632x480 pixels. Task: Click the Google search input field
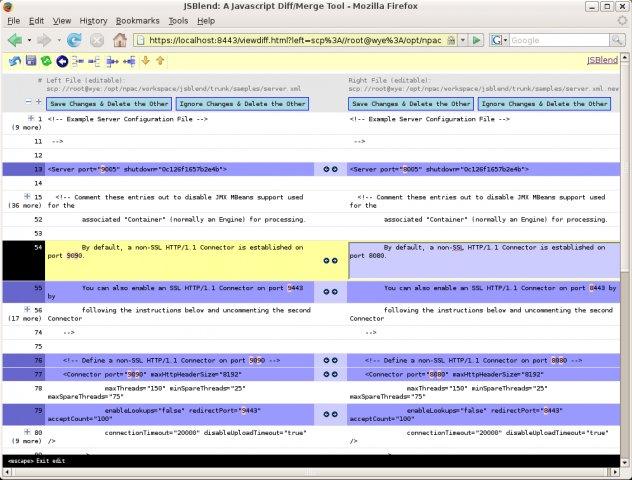click(x=560, y=40)
